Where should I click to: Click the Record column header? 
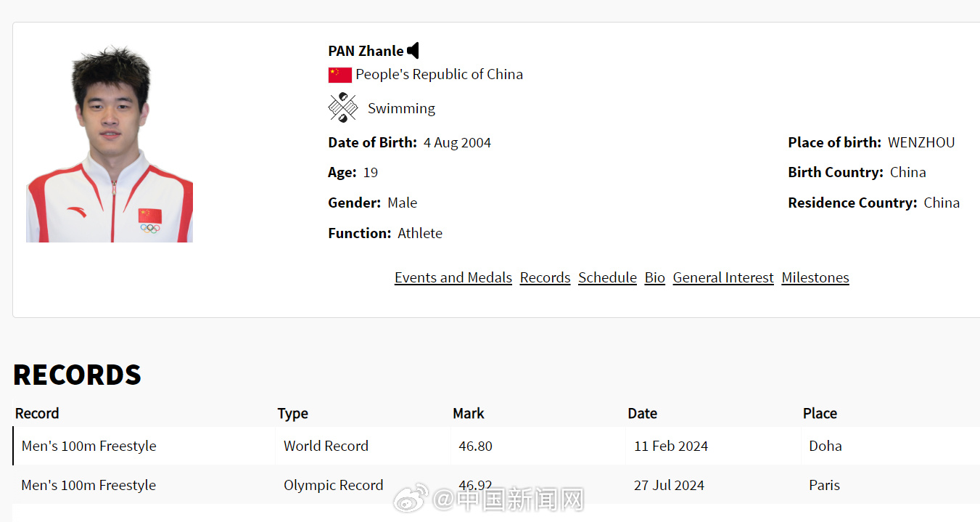tap(37, 413)
